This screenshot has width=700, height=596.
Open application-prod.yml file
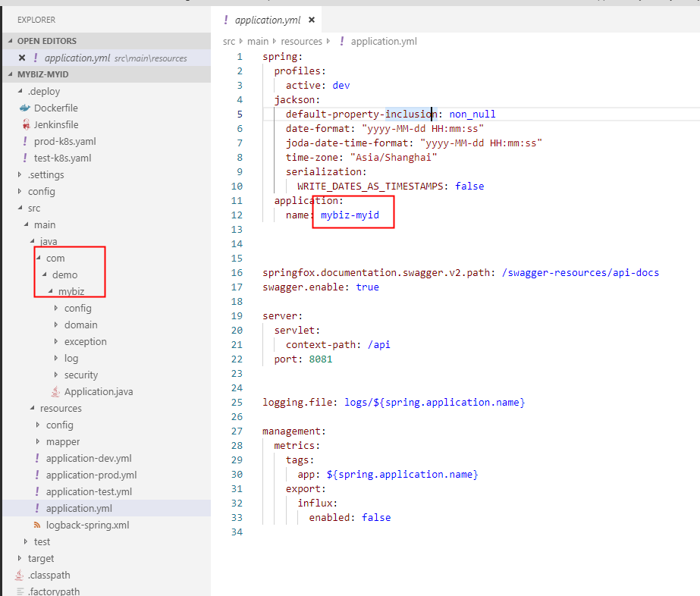coord(92,475)
